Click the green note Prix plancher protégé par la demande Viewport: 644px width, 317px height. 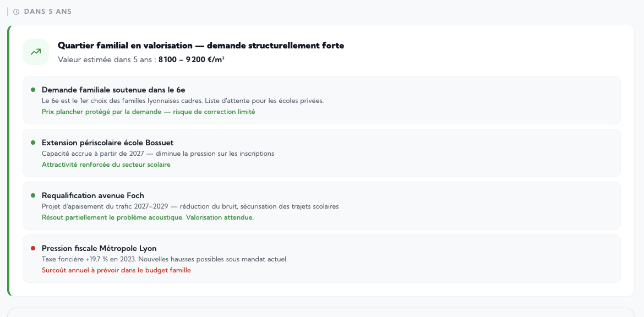(148, 112)
